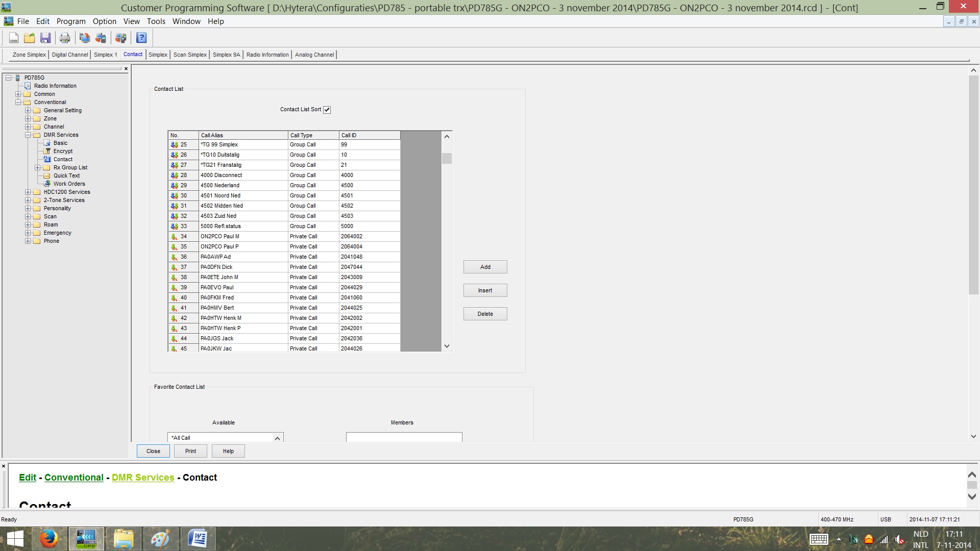Switch to the Analog Channel tab
The image size is (980, 551).
click(314, 55)
